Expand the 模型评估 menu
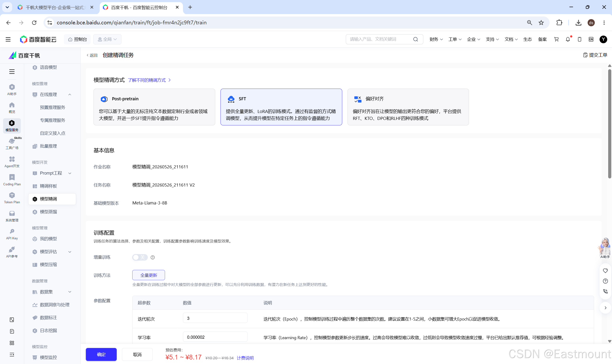This screenshot has width=612, height=364. pos(70,252)
